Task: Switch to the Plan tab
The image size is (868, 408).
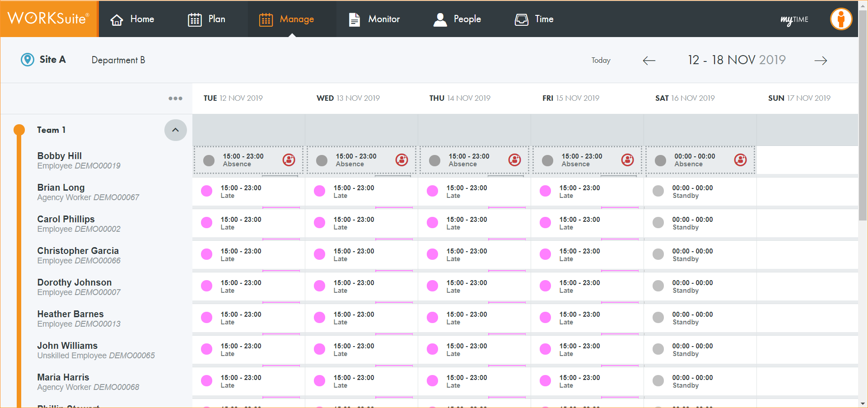Action: [x=207, y=19]
